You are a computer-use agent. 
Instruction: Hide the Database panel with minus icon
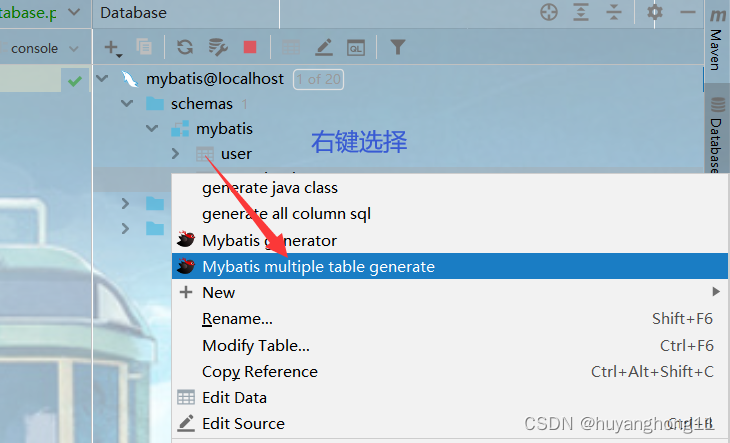(688, 12)
